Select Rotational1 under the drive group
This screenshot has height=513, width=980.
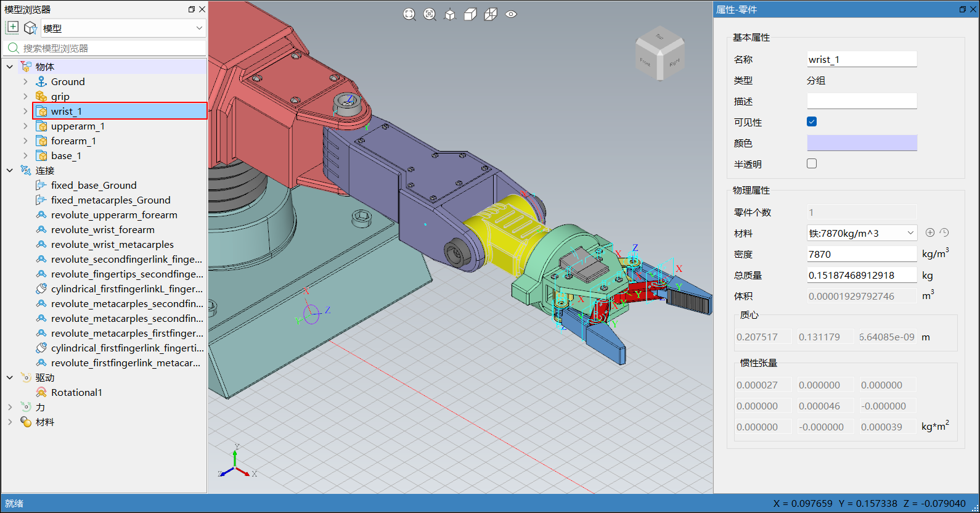click(x=76, y=392)
